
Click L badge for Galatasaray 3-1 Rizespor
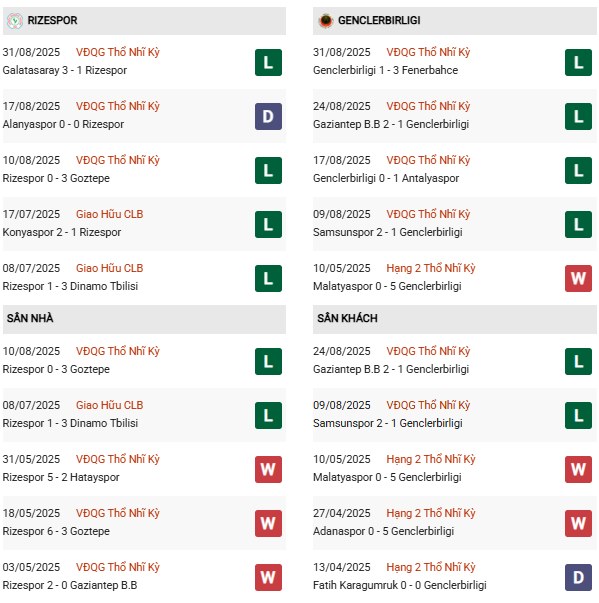coord(268,62)
